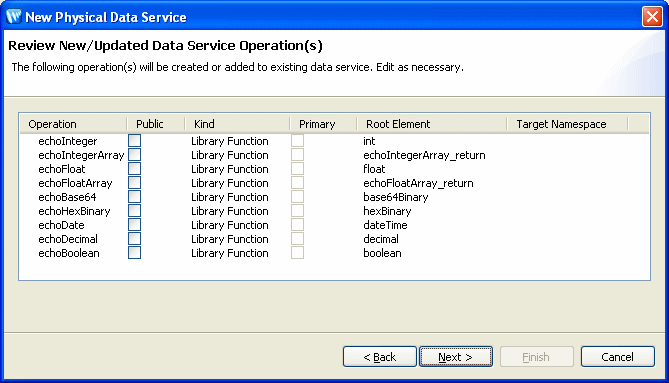Click Library Function kind for echoBase64
The height and width of the screenshot is (383, 669).
[x=230, y=197]
